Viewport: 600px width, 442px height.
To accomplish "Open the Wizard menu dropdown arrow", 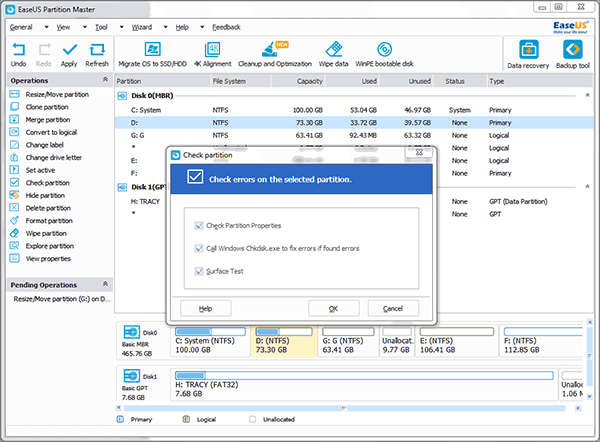I will (165, 27).
